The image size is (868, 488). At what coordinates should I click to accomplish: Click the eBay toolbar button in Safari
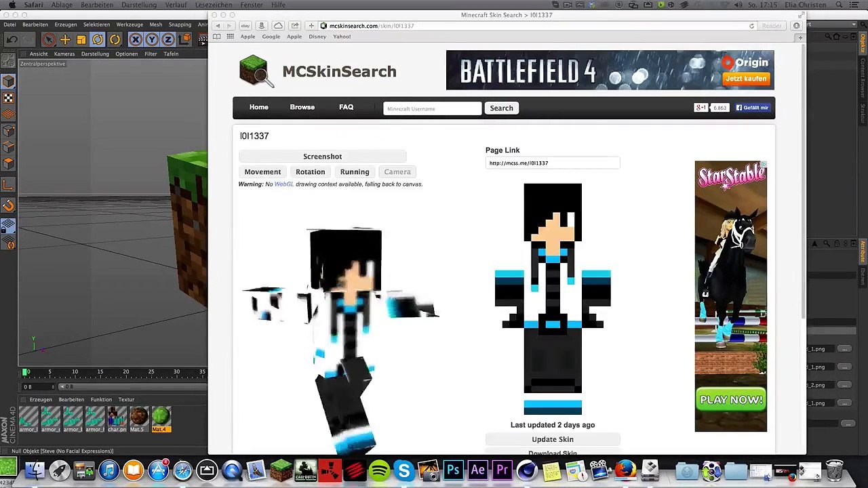coord(245,26)
